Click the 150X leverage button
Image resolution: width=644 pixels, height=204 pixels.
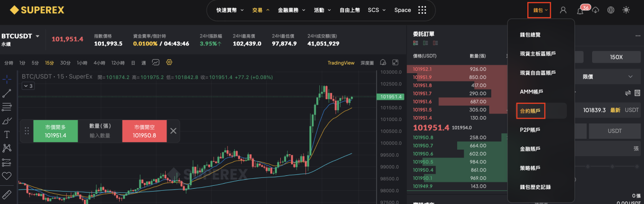coord(616,57)
